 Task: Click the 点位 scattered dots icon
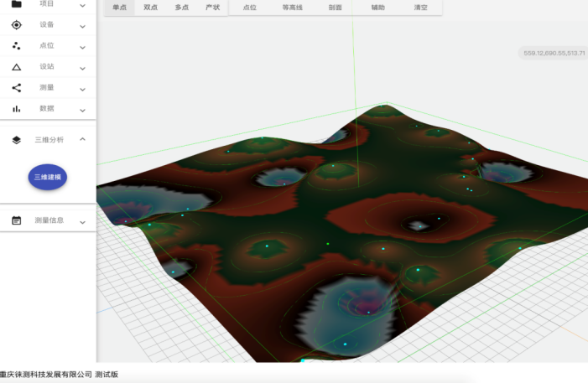tap(16, 46)
